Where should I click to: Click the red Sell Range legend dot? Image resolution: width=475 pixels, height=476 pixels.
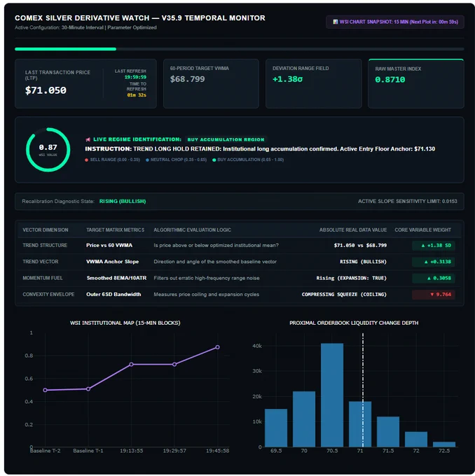87,160
